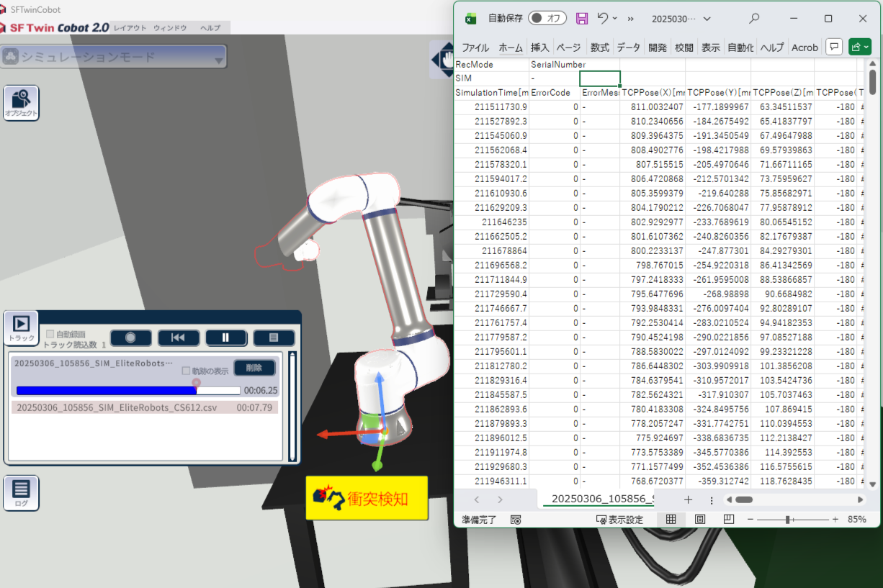This screenshot has height=588, width=883.
Task: Click the Excel save icon
Action: [582, 19]
